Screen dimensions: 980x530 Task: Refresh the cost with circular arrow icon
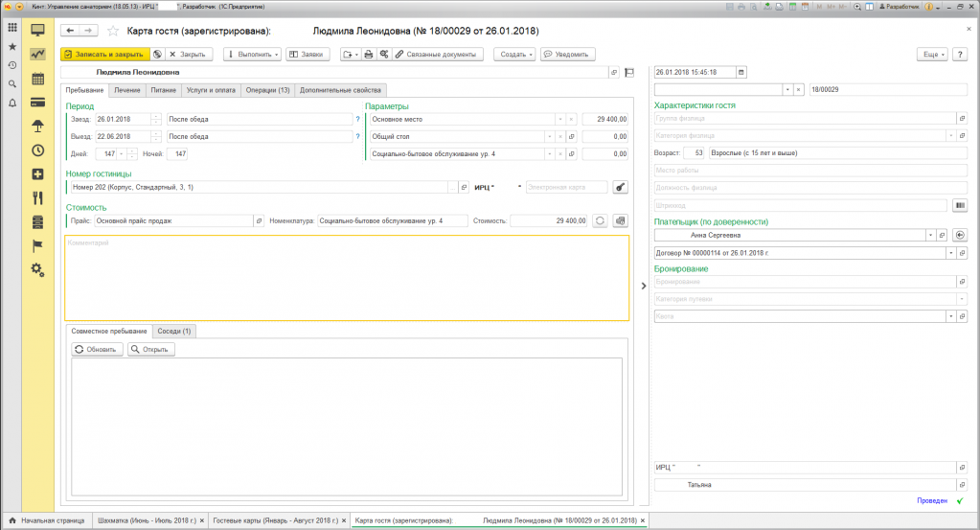point(600,220)
